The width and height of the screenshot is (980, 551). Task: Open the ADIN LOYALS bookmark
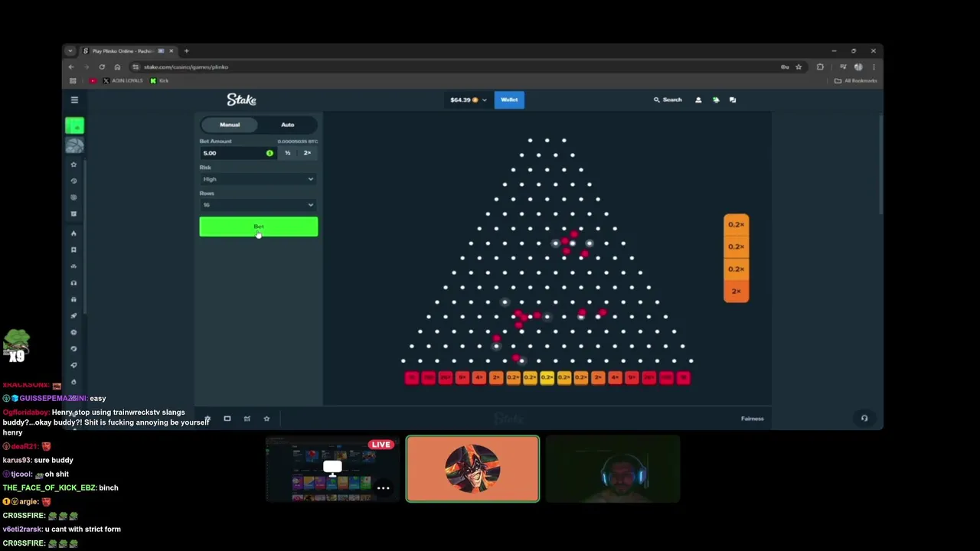point(122,80)
